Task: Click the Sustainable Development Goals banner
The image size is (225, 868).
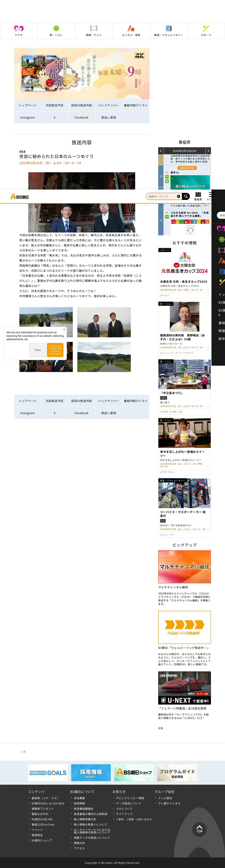Action: [48, 773]
